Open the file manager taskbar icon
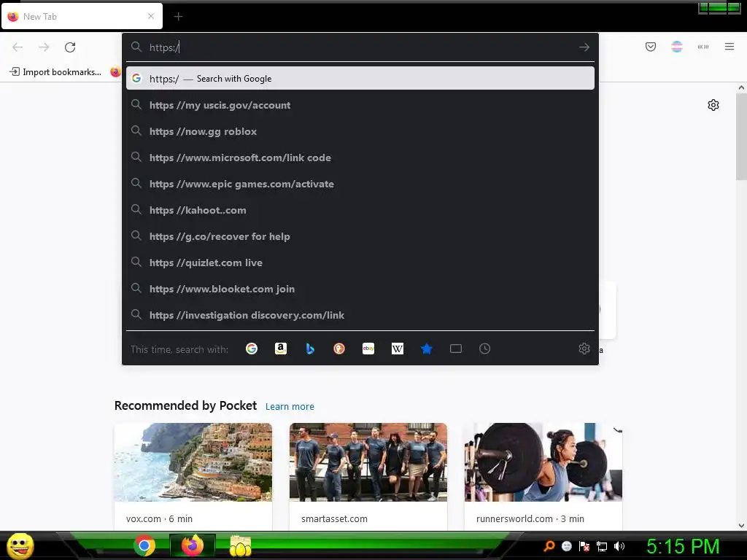Image resolution: width=747 pixels, height=560 pixels. pyautogui.click(x=241, y=546)
